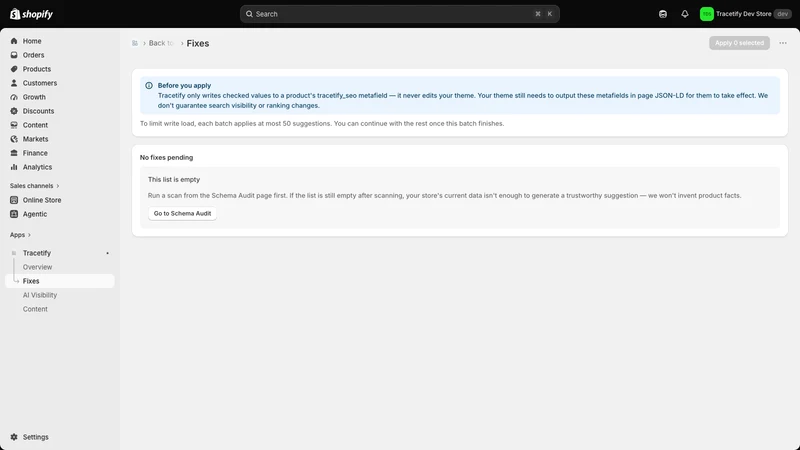The width and height of the screenshot is (800, 450).
Task: Open the sidekick icon in top bar
Action: 663,14
